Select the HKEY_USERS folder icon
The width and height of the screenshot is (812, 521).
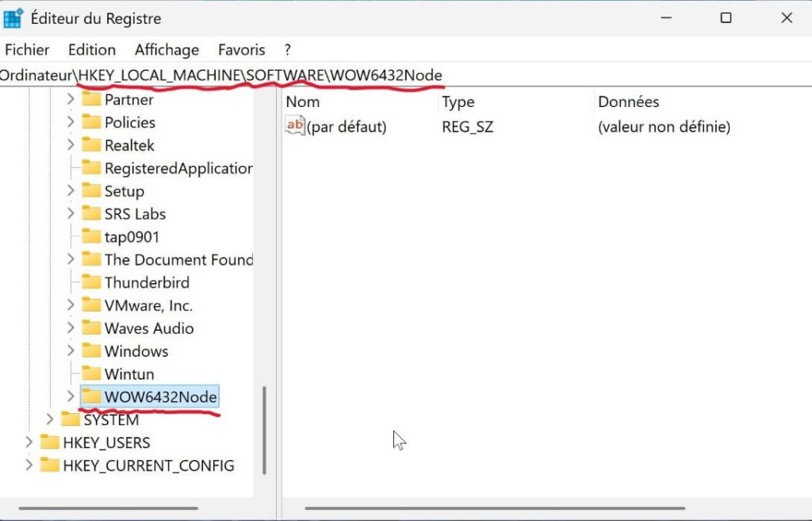(x=50, y=442)
